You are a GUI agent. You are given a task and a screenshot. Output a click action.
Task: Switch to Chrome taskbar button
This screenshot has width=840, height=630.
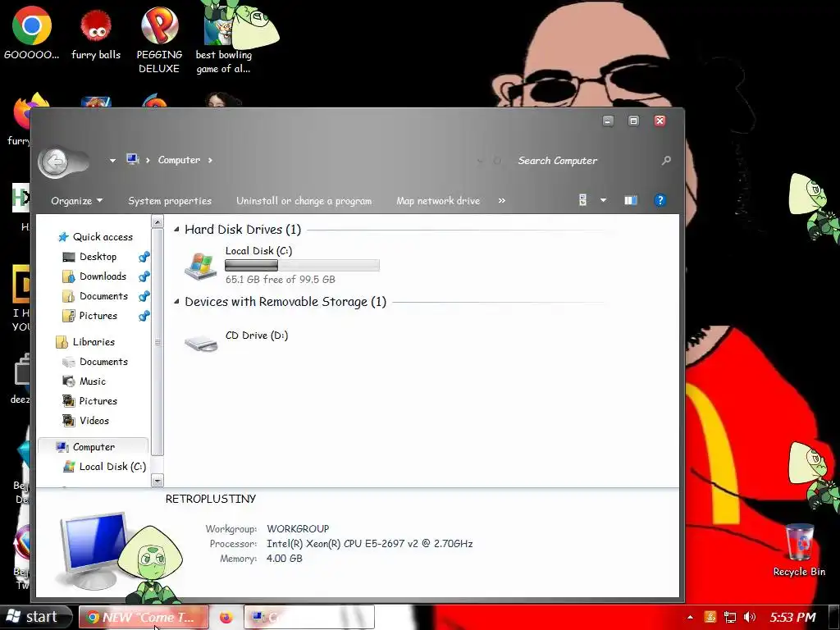point(144,617)
